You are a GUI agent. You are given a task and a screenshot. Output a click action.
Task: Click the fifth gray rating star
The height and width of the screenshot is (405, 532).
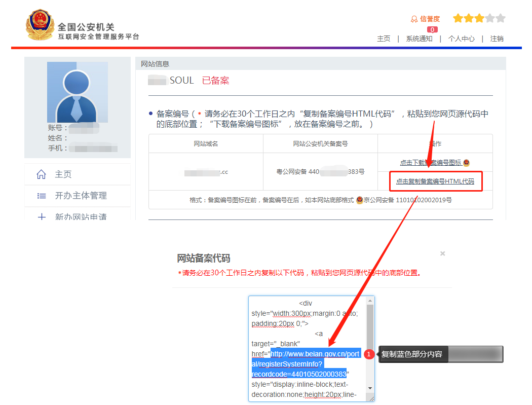click(x=501, y=18)
